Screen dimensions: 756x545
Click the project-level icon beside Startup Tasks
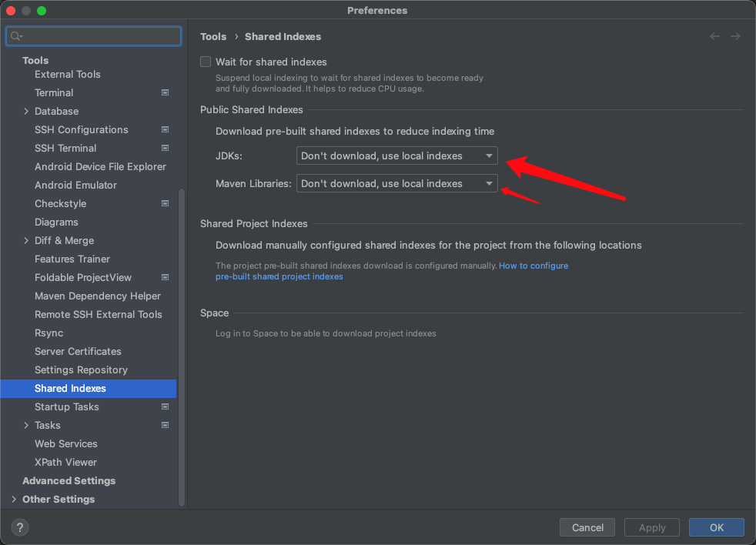click(x=165, y=406)
